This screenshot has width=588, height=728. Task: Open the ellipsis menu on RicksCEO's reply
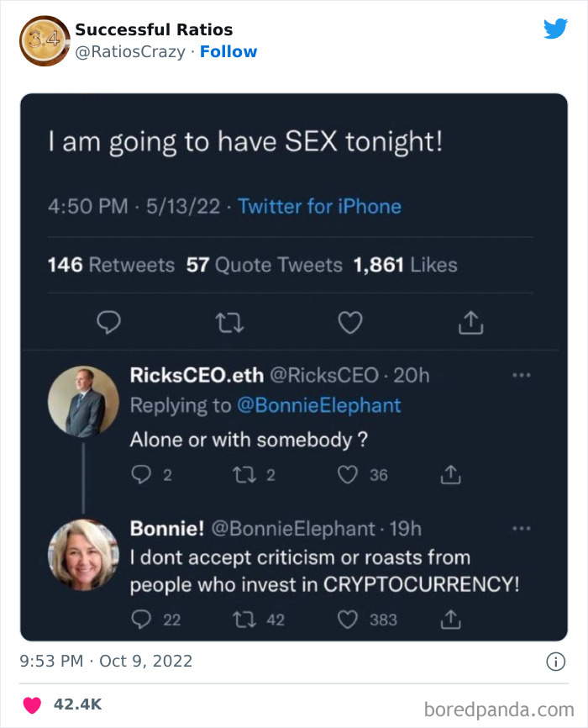click(522, 376)
